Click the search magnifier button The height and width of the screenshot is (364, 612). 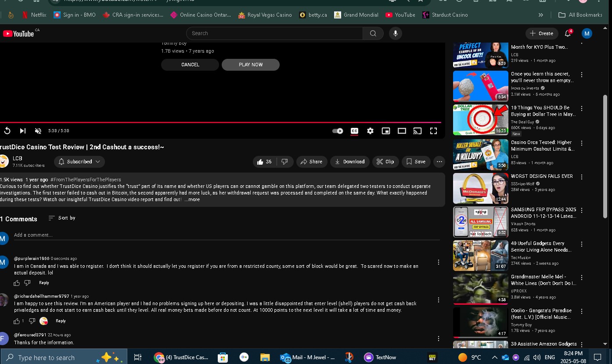coord(373,33)
